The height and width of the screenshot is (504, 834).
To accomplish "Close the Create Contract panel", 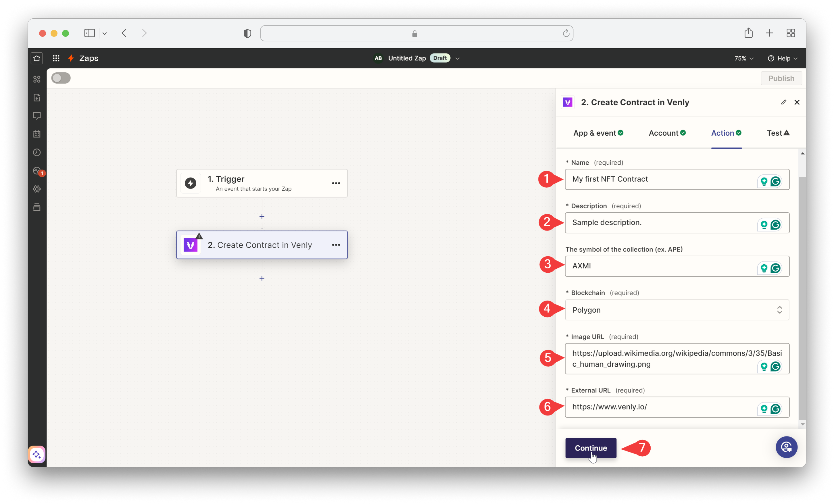I will coord(797,102).
